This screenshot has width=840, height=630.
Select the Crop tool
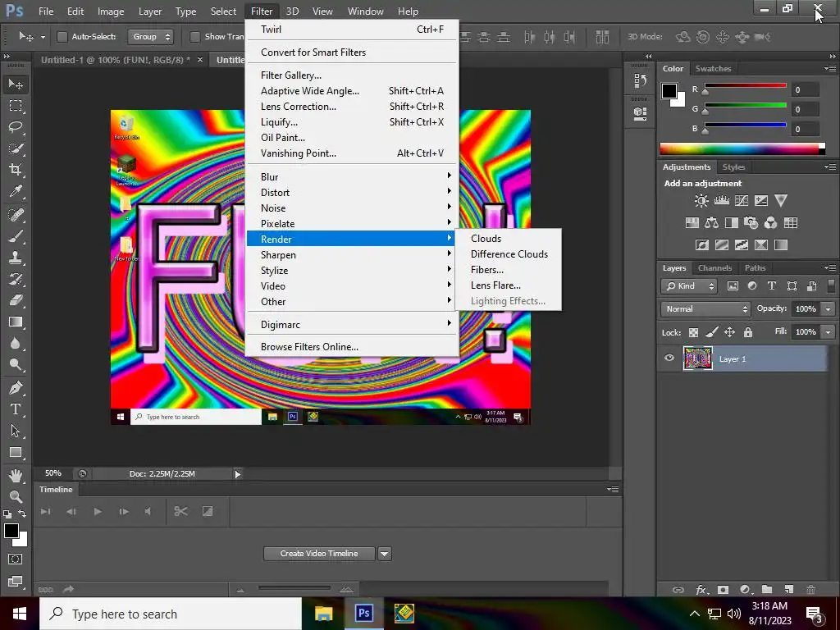[16, 170]
